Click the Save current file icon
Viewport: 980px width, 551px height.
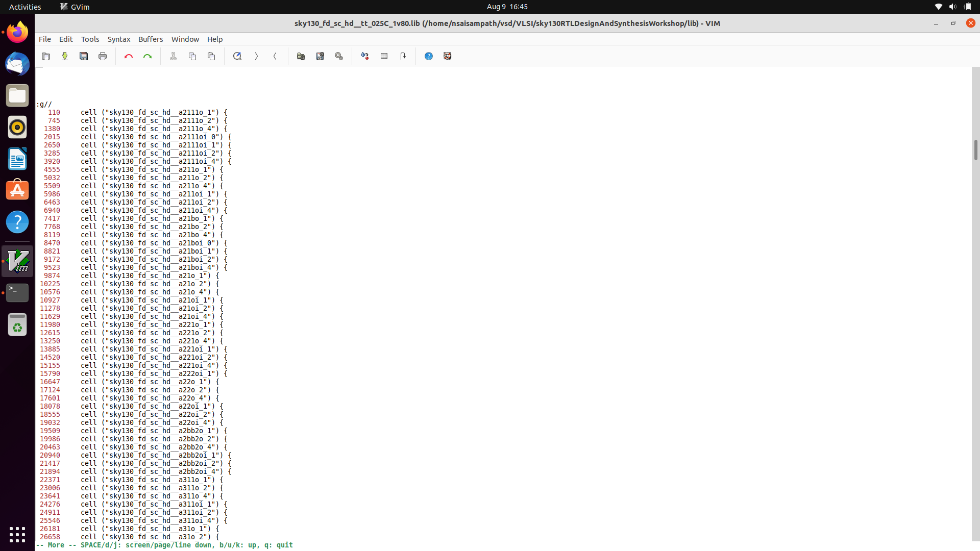tap(65, 56)
